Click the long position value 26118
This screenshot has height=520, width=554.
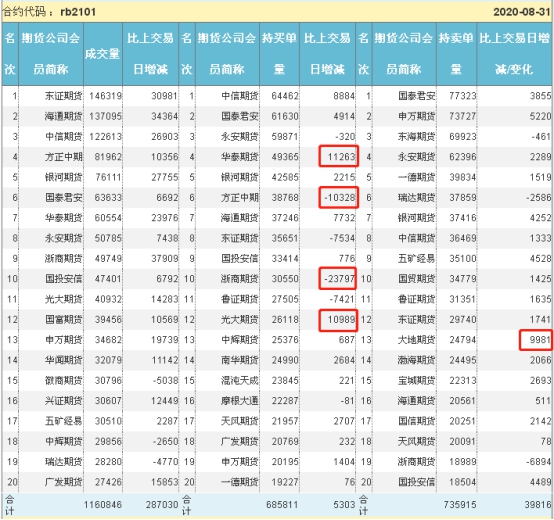coord(285,320)
